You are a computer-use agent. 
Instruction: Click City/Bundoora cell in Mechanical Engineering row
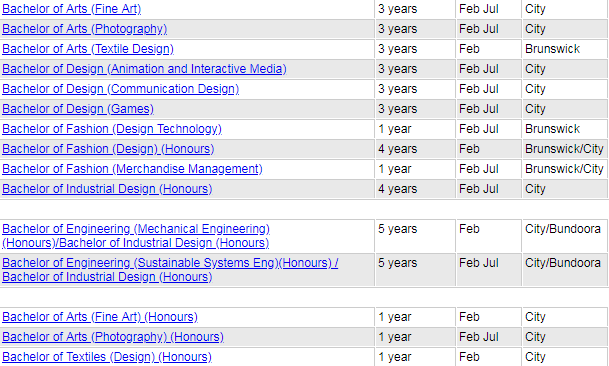tap(565, 236)
